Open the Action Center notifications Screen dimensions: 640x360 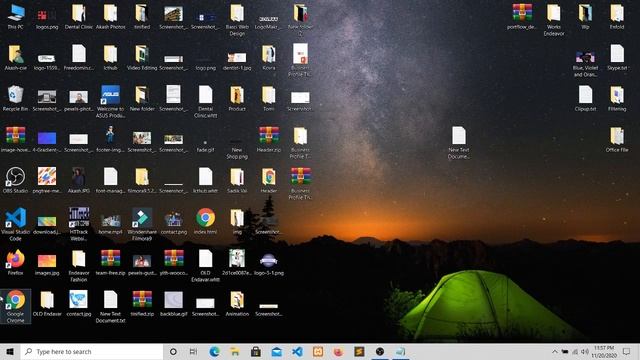coord(627,351)
